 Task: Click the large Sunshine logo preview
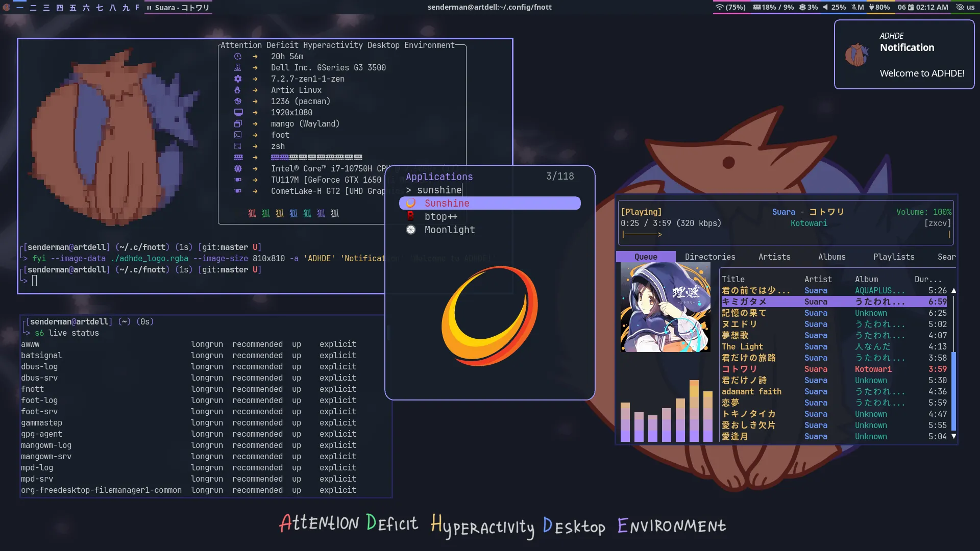tap(490, 316)
